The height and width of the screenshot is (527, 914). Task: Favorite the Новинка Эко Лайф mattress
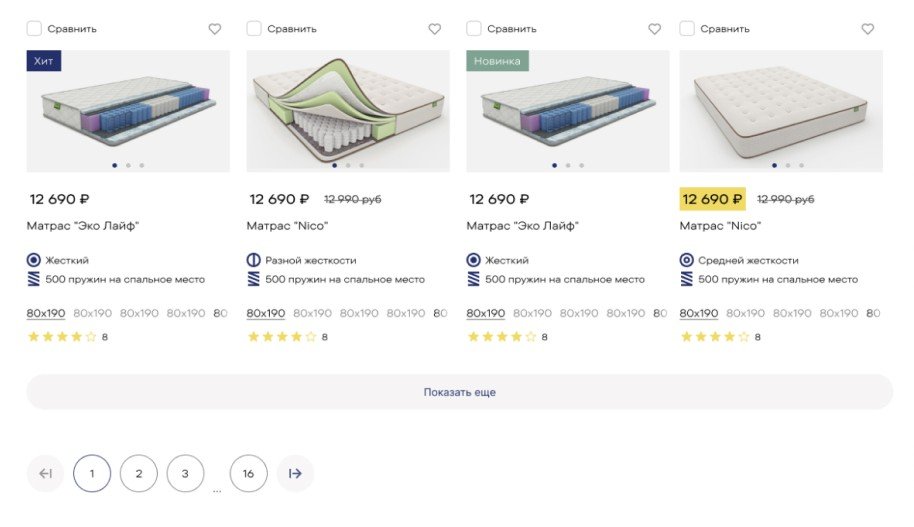tap(655, 29)
